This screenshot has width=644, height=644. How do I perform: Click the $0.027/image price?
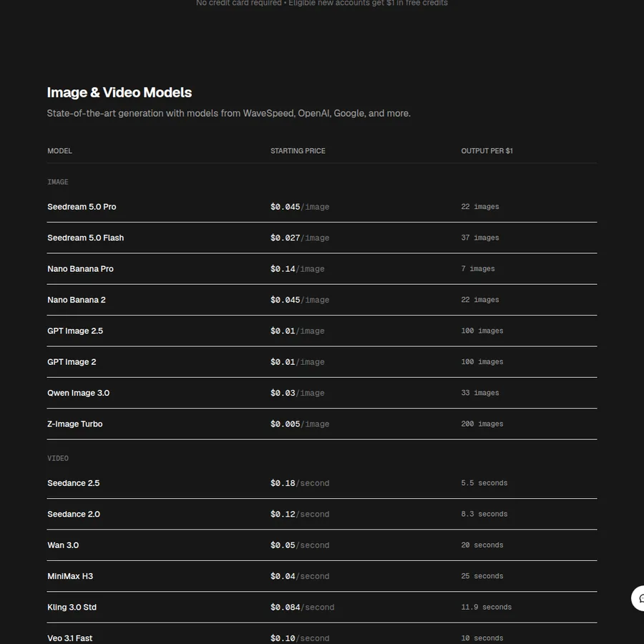[300, 238]
